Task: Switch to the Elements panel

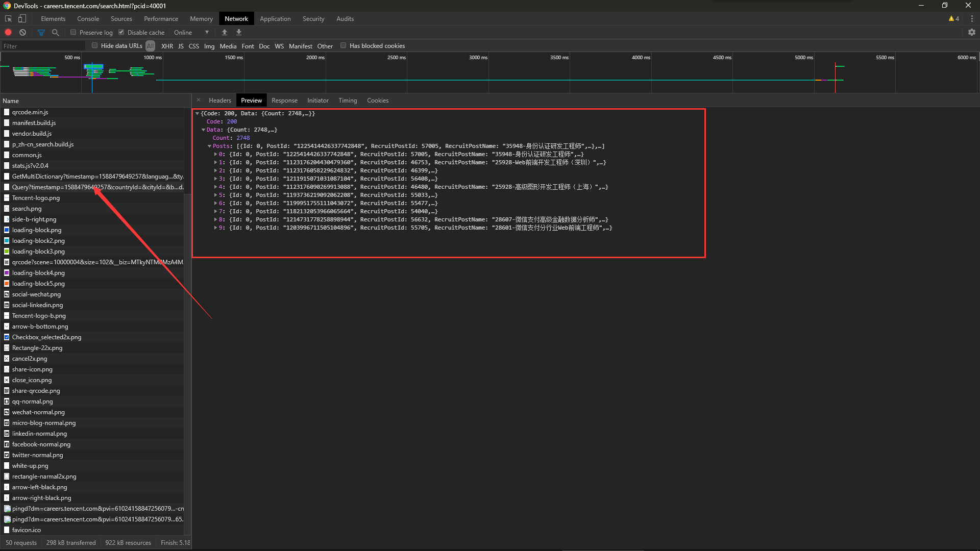Action: tap(53, 19)
